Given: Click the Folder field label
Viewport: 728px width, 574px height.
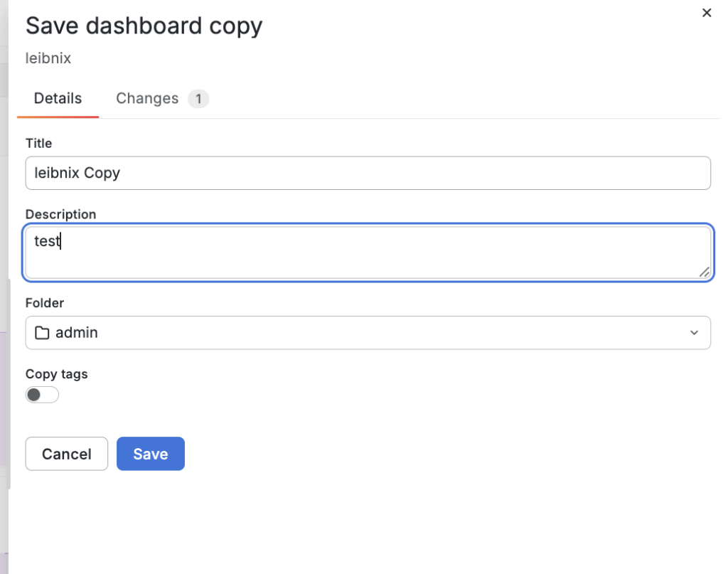Looking at the screenshot, I should coord(44,303).
